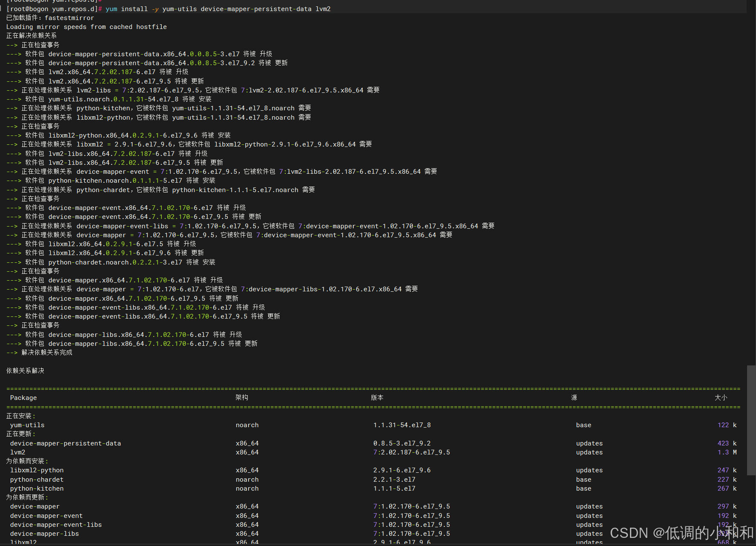Click the version 7:1.02.170-6.el7_9.5 for device-mapper
Viewport: 756px width, 546px height.
click(x=411, y=506)
